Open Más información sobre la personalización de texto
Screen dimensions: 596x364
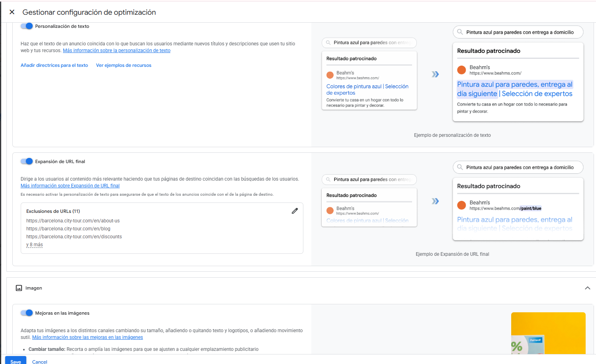click(x=117, y=51)
